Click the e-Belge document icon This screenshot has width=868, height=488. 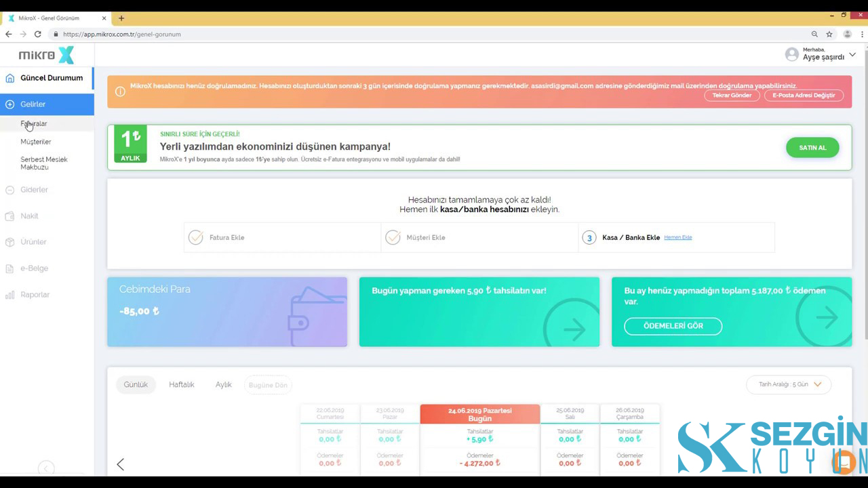click(9, 268)
